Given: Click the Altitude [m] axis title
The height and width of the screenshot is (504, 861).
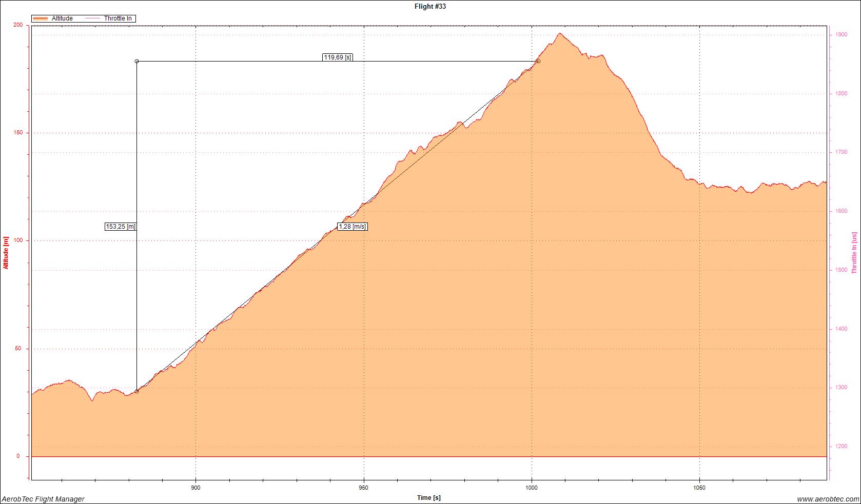Looking at the screenshot, I should coord(6,252).
